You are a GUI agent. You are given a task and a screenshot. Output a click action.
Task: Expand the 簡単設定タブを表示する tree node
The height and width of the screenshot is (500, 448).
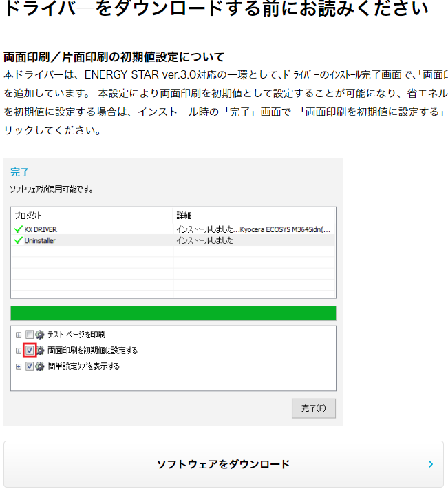(x=19, y=366)
